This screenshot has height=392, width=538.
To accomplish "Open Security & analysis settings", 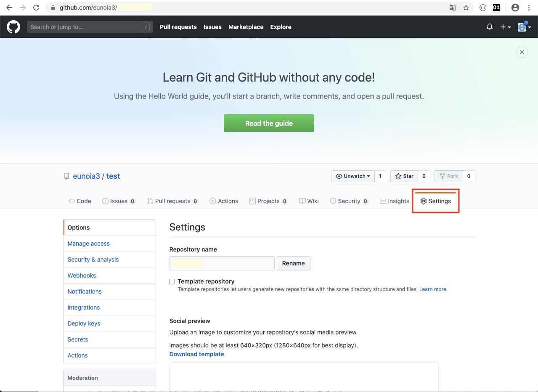I will coord(109,260).
